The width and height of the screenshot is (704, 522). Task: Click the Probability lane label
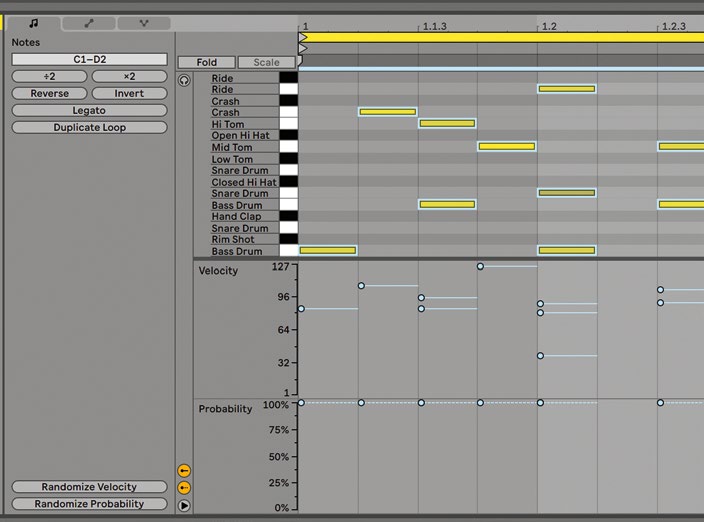pyautogui.click(x=225, y=409)
